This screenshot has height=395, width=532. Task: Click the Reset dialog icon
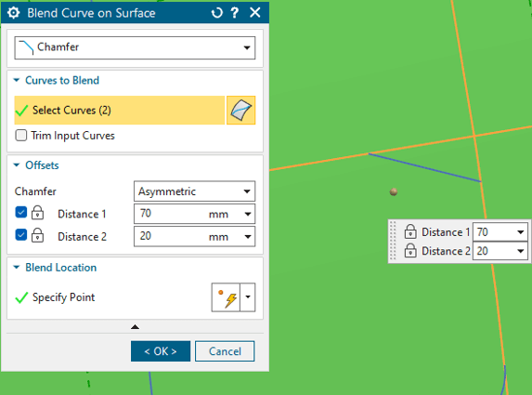point(217,13)
